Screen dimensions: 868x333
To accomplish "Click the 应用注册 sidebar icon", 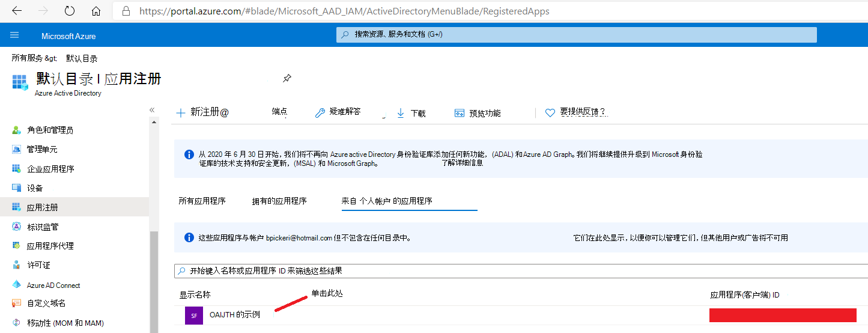I will click(17, 207).
